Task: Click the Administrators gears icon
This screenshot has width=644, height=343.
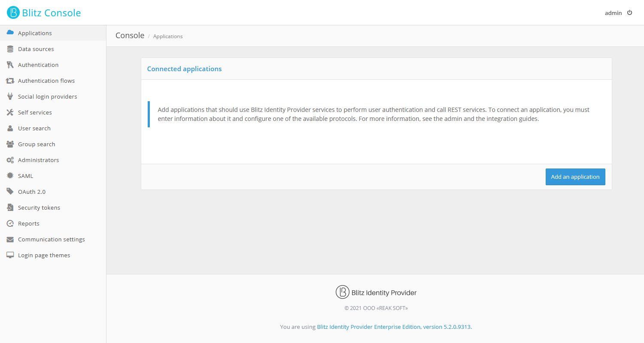Action: pyautogui.click(x=10, y=160)
